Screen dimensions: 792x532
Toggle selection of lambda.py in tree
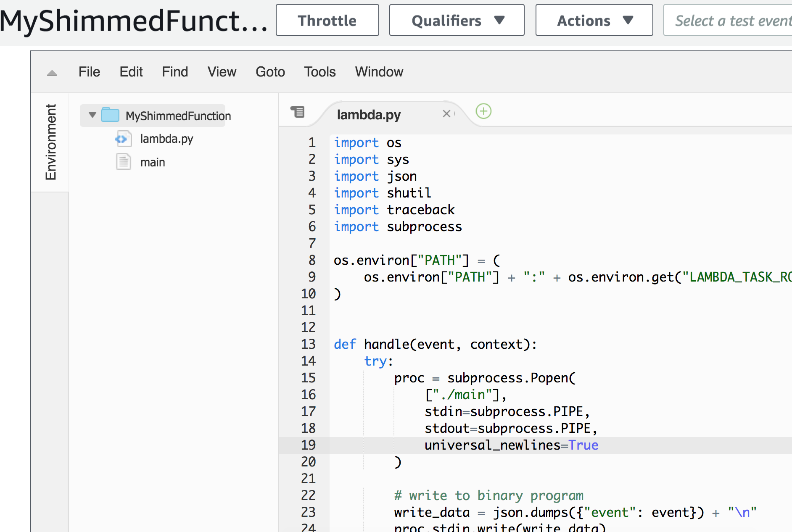tap(167, 139)
